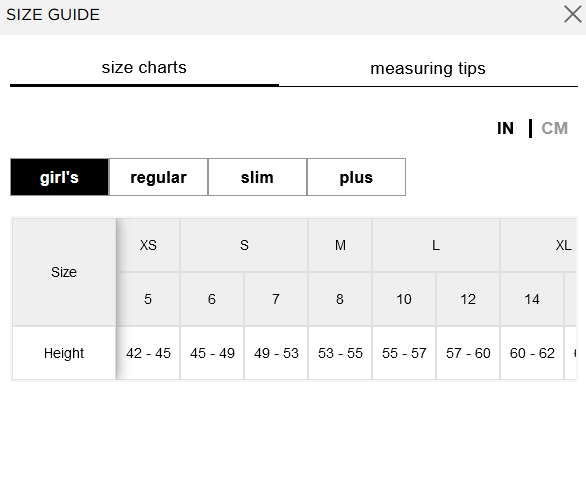This screenshot has width=586, height=500.
Task: Click the Height row label
Action: [64, 353]
